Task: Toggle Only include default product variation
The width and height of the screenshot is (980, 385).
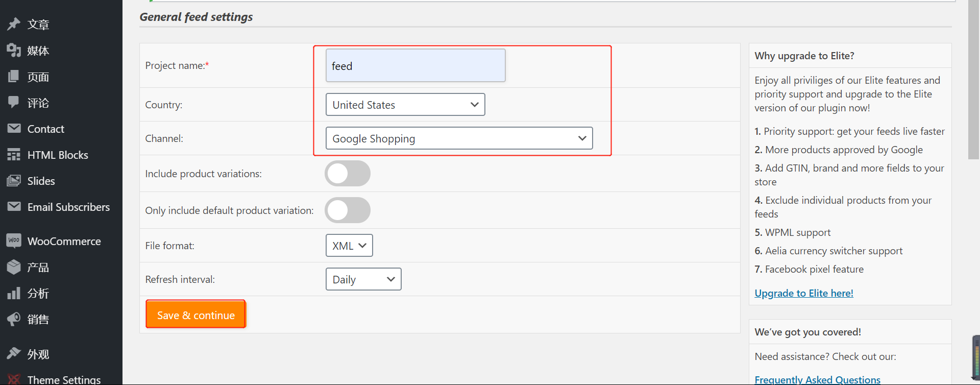Action: 348,210
